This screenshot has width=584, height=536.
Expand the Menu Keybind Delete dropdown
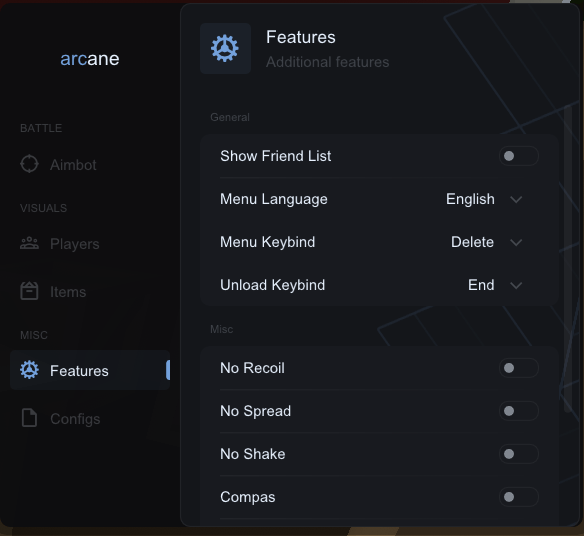[486, 242]
